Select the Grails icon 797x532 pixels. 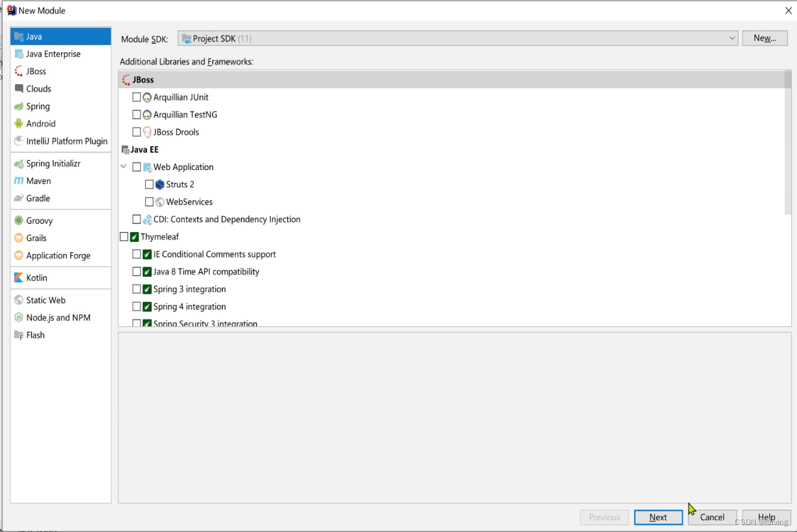coord(19,238)
